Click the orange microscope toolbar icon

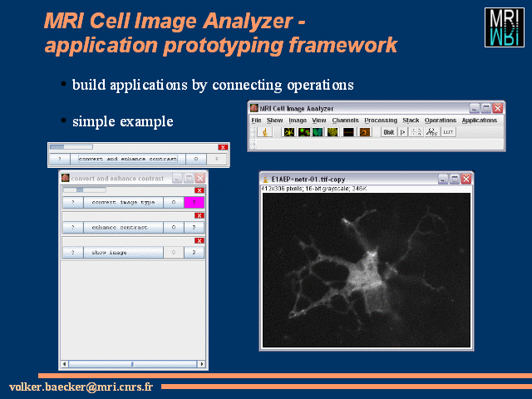pyautogui.click(x=265, y=132)
